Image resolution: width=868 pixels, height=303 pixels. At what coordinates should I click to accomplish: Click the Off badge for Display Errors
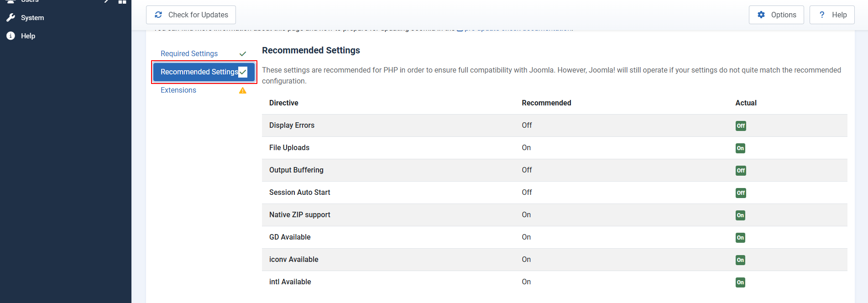tap(741, 126)
